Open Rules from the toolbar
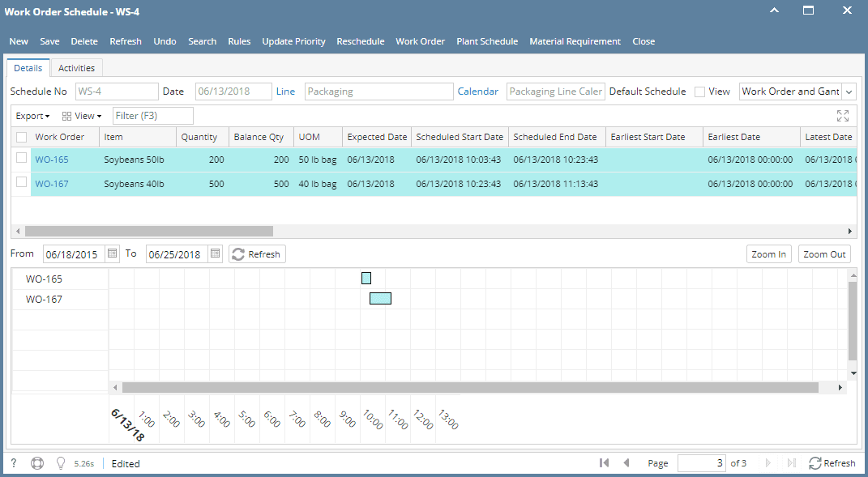 pos(239,41)
